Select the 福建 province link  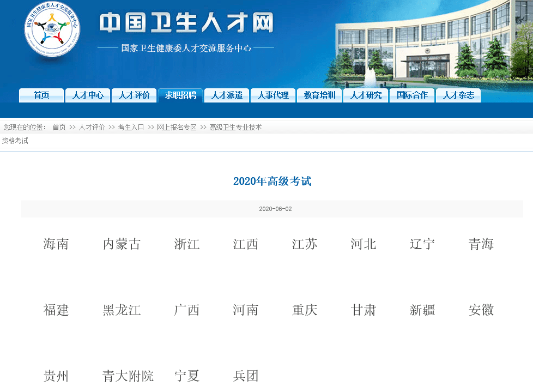[x=56, y=310]
